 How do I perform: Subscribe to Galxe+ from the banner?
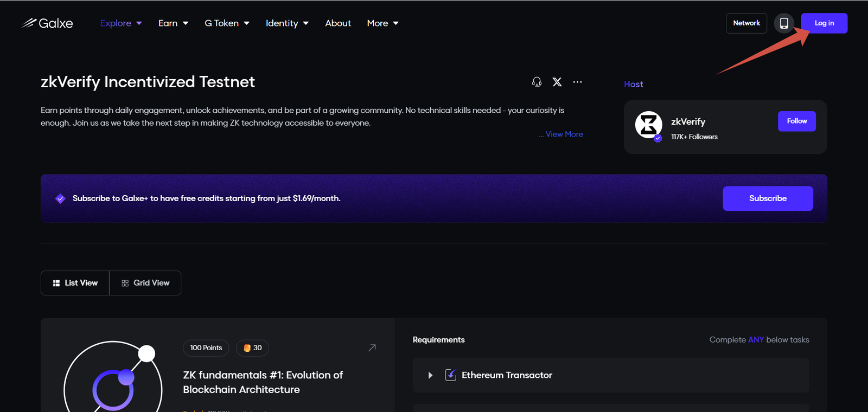point(768,198)
